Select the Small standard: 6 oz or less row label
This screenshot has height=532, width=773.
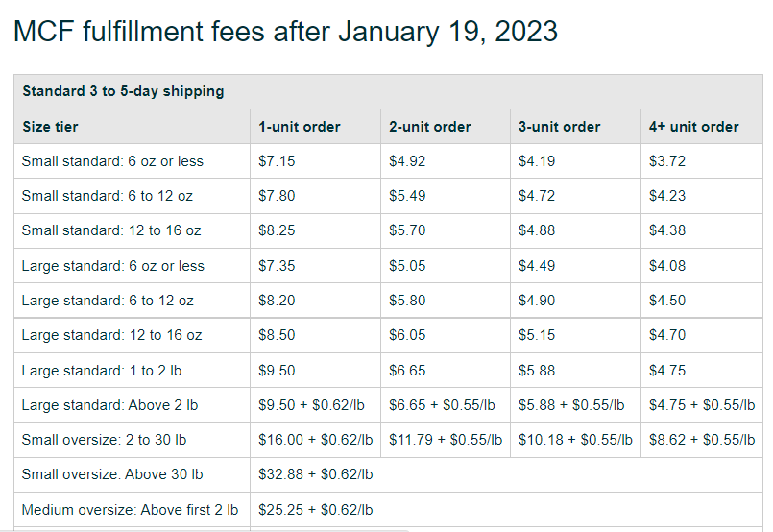(112, 161)
